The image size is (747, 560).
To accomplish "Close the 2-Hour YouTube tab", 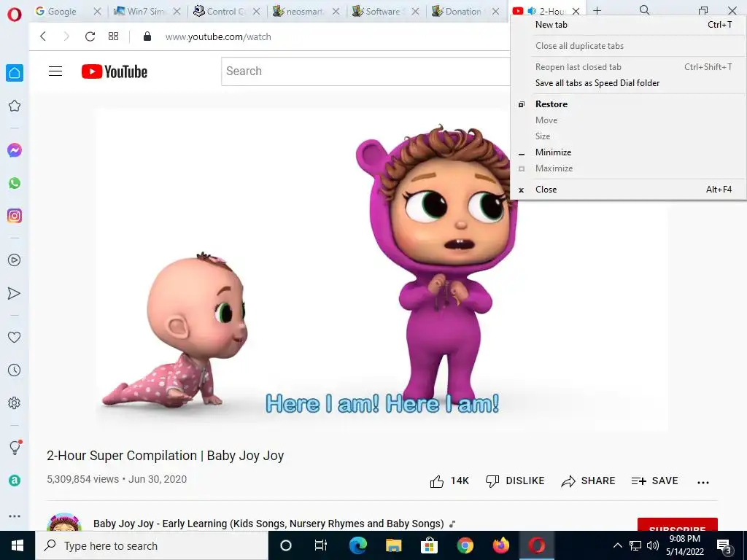I will (576, 12).
